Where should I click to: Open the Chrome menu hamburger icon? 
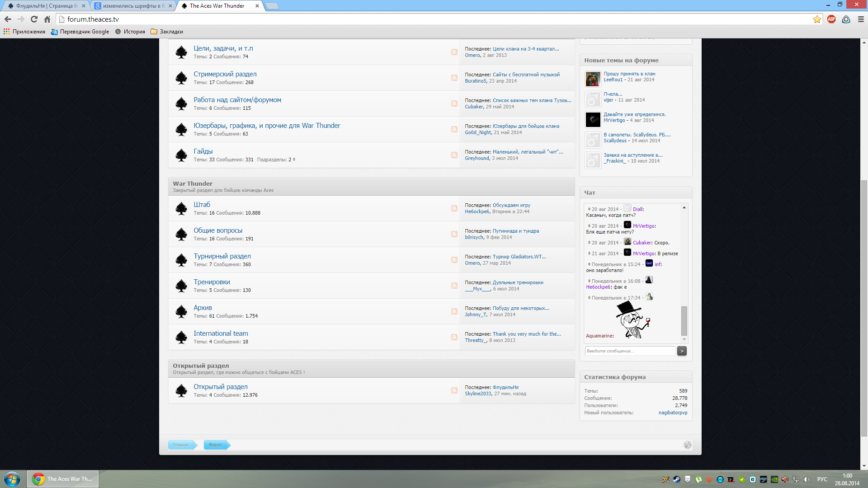click(861, 19)
